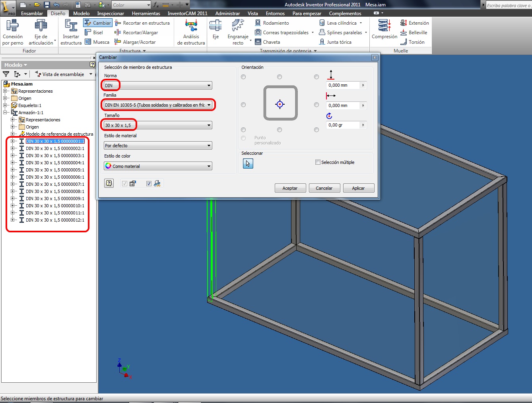
Task: Click the Aplicar button
Action: coord(358,188)
